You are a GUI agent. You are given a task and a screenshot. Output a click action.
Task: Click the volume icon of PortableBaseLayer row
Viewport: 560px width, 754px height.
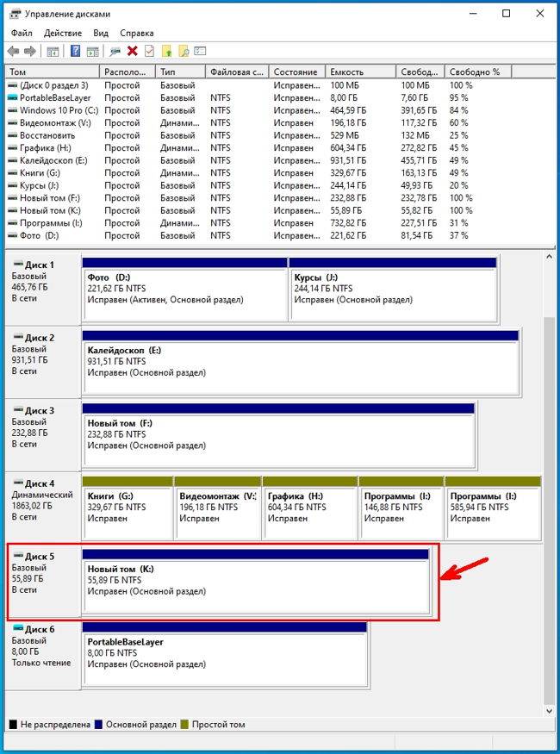13,97
